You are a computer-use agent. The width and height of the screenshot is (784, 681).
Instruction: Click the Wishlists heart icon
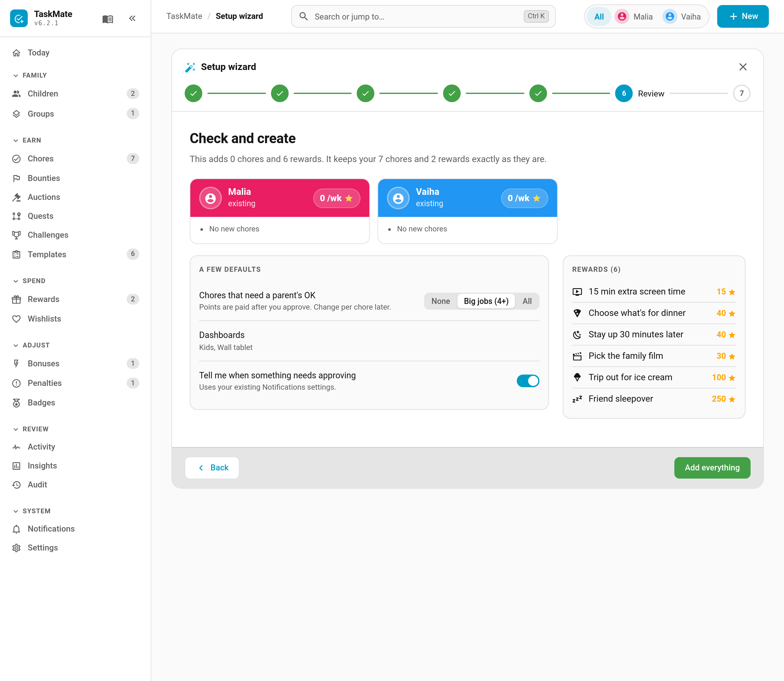pyautogui.click(x=16, y=319)
